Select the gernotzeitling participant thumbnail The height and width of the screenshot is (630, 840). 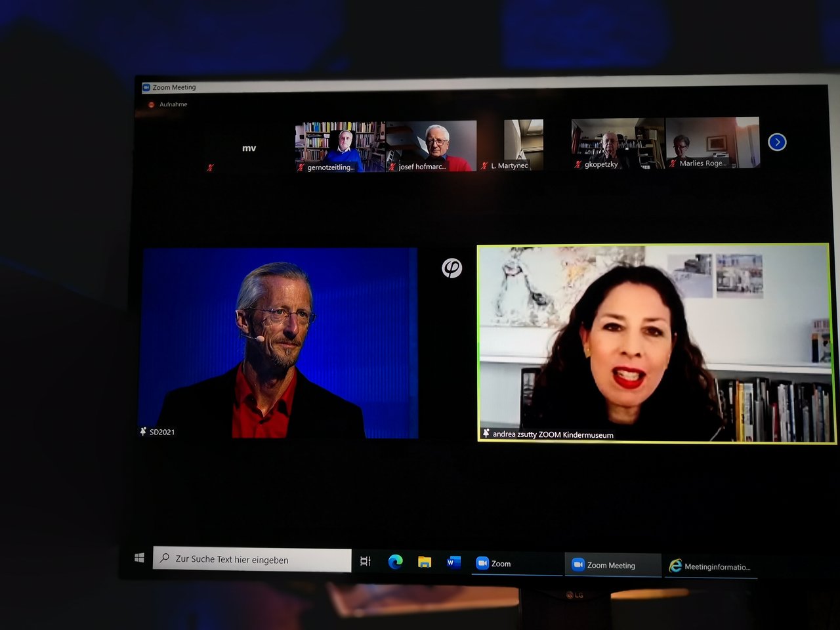[x=340, y=146]
